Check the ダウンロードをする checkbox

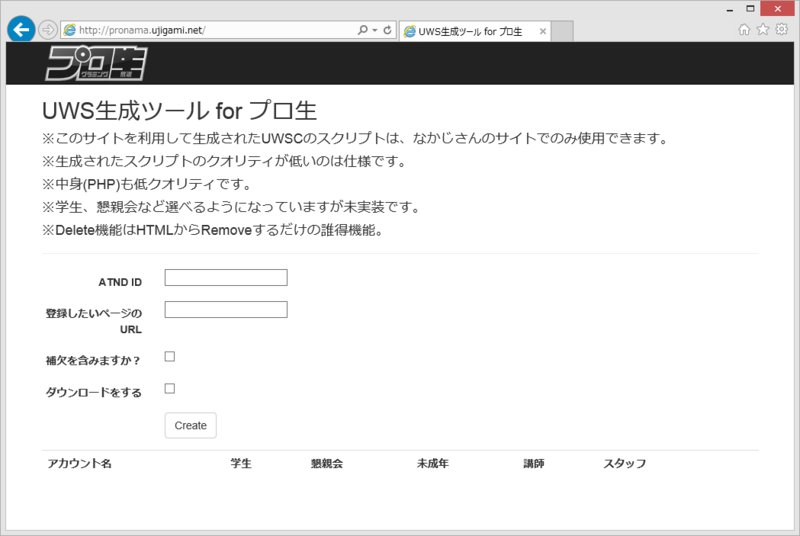(170, 389)
